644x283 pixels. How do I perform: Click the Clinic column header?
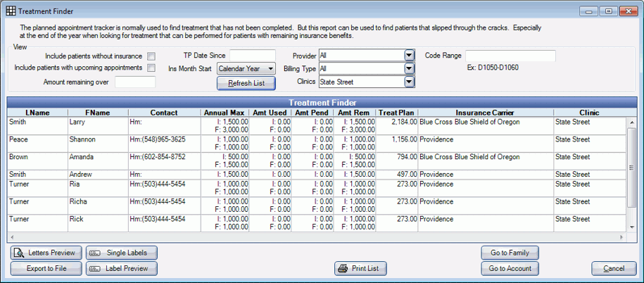tap(589, 113)
